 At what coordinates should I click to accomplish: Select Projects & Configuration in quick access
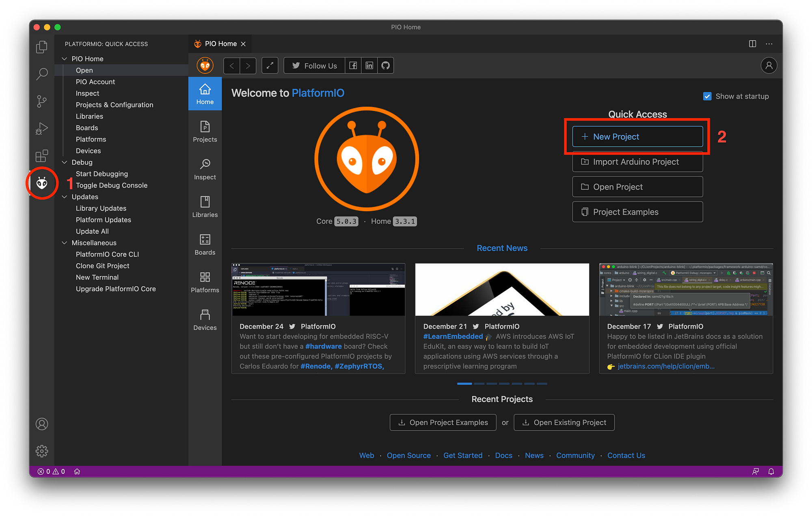(x=114, y=105)
